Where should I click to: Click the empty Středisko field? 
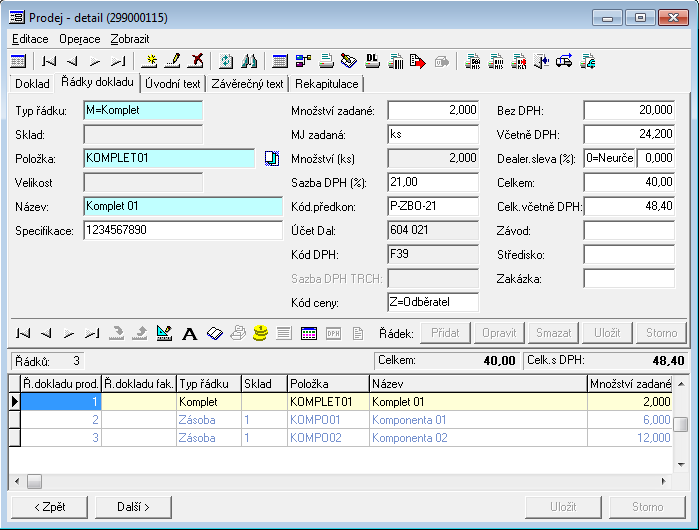629,255
